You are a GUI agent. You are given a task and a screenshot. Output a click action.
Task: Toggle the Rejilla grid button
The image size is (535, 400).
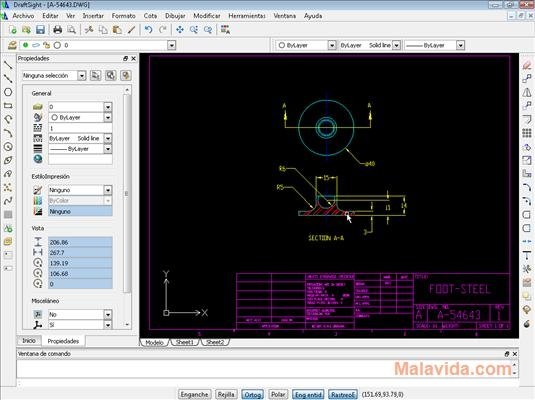pos(226,395)
